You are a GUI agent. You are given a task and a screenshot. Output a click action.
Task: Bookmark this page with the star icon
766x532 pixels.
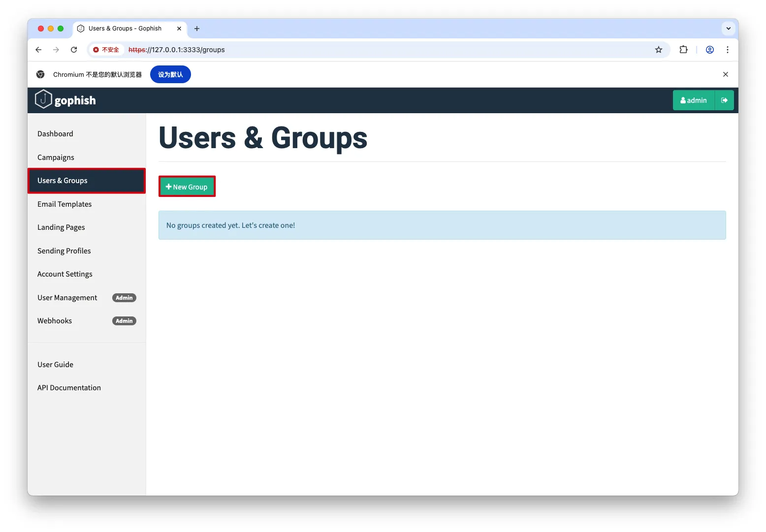pyautogui.click(x=658, y=50)
